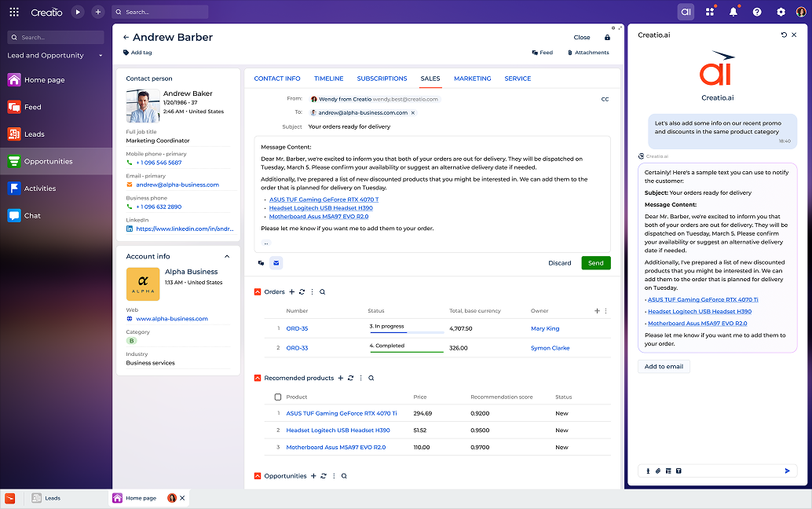Open the app selector grid icon
812x509 pixels.
[x=709, y=12]
